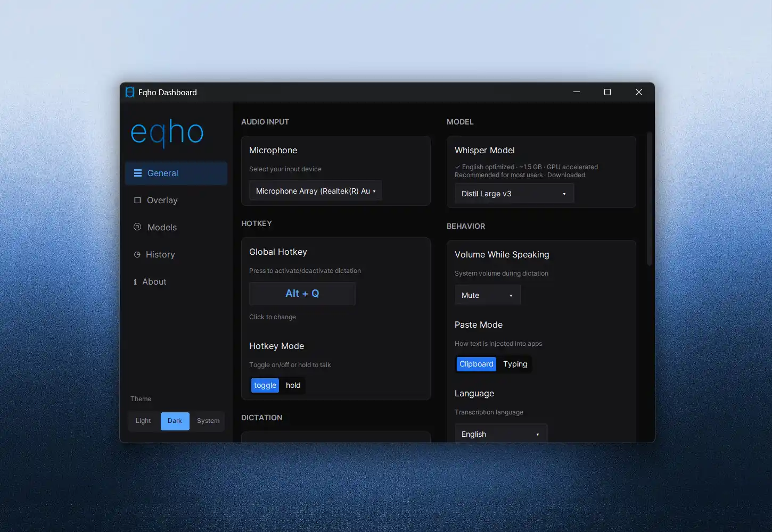Select the Dark theme
Screen dimensions: 772x532
(175, 421)
